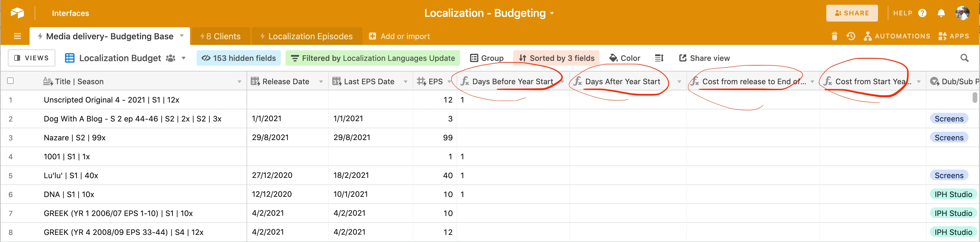Click the IPH Studio tag in the DNA row
The image size is (980, 242).
pos(953,194)
